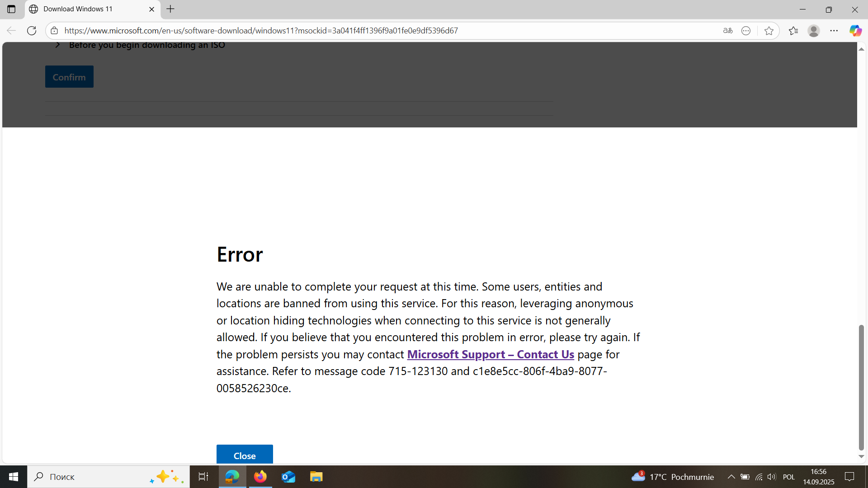Image resolution: width=868 pixels, height=488 pixels.
Task: Open File Explorer from the taskbar
Action: tap(316, 477)
